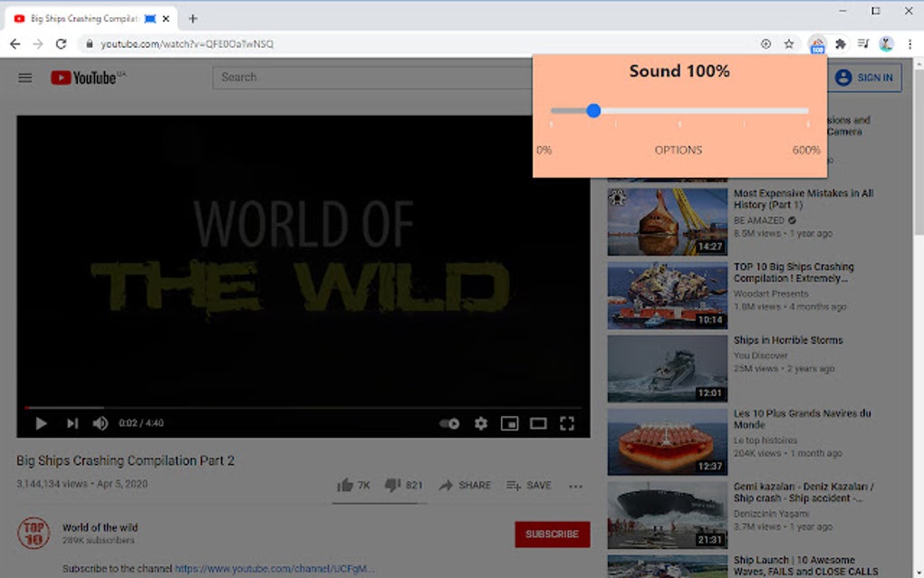Click the install/add icon in address bar

point(765,43)
